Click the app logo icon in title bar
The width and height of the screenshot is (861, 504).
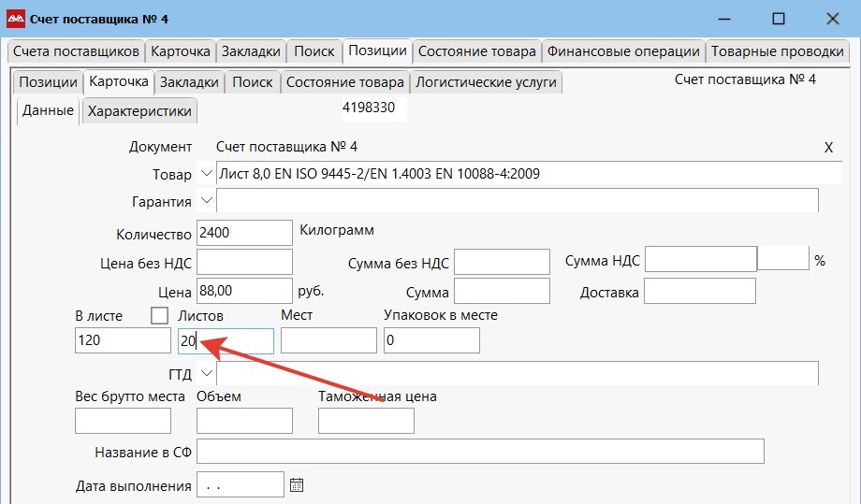click(x=16, y=19)
